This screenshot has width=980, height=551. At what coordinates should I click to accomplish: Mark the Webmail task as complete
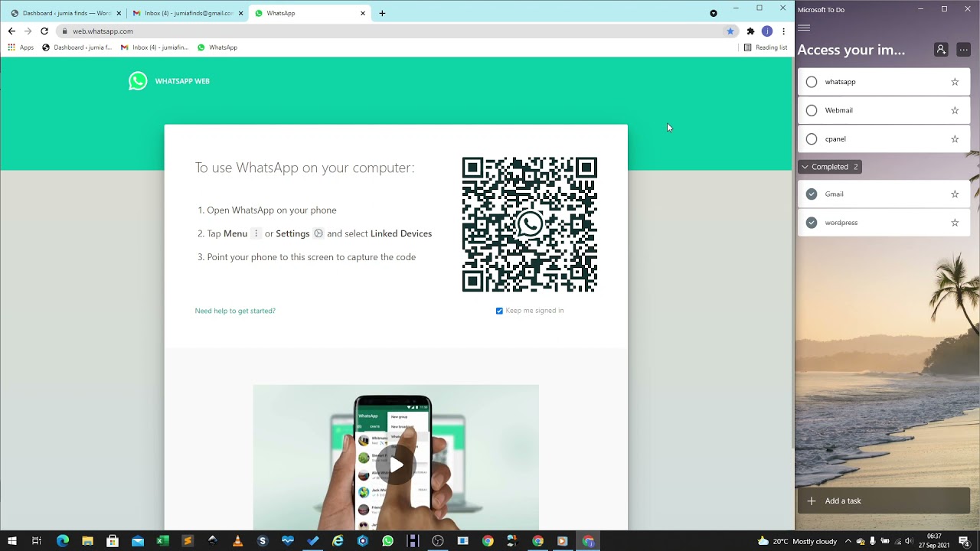812,110
